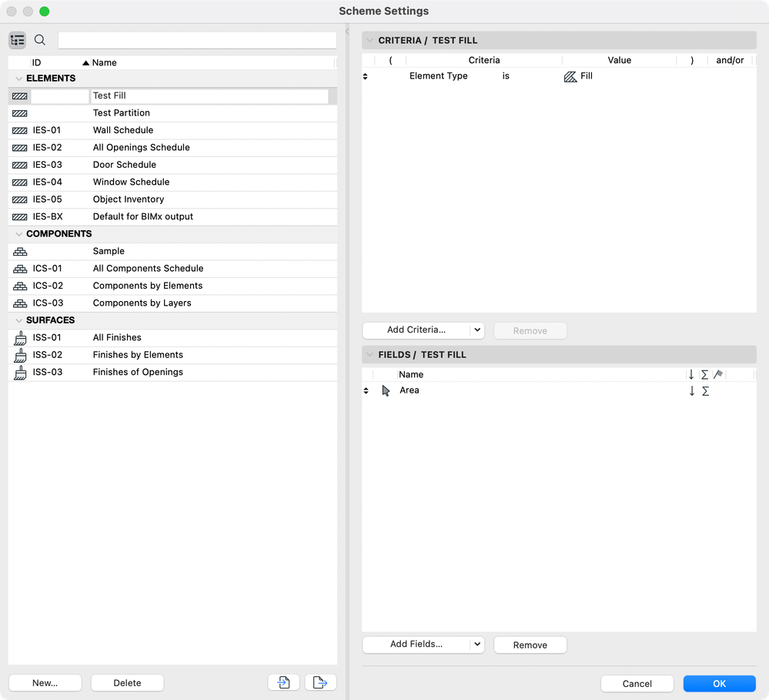Click the brush icon beside ISS-01
The height and width of the screenshot is (700, 769).
[20, 338]
